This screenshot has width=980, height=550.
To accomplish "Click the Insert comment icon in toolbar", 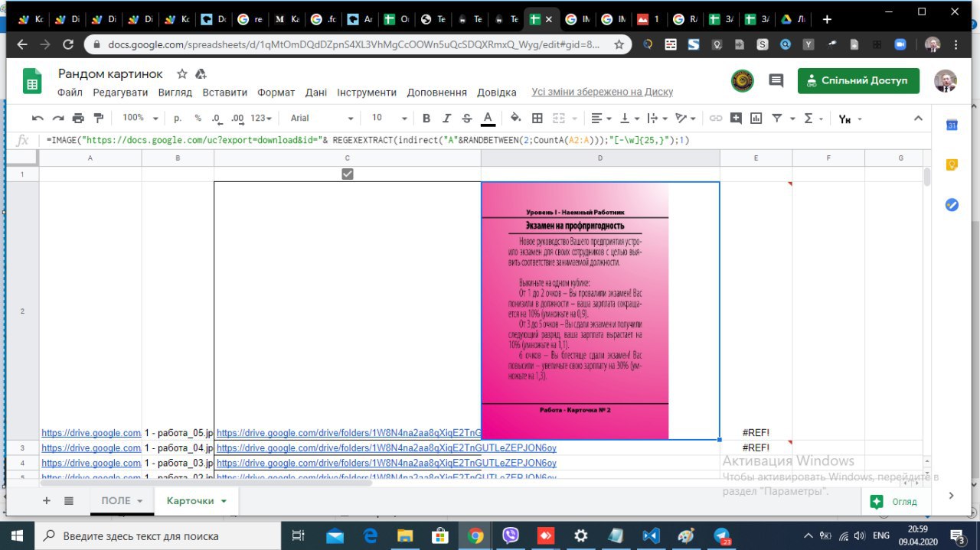I will [x=736, y=118].
